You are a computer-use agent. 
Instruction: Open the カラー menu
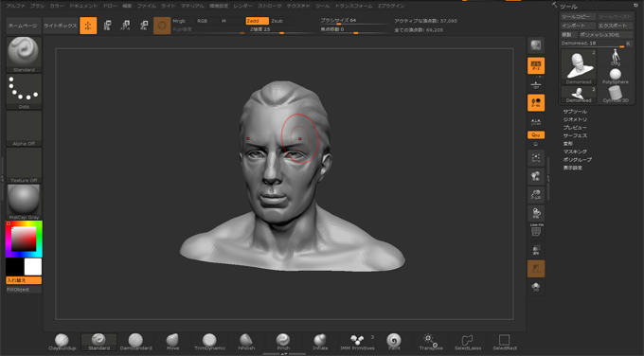click(57, 7)
